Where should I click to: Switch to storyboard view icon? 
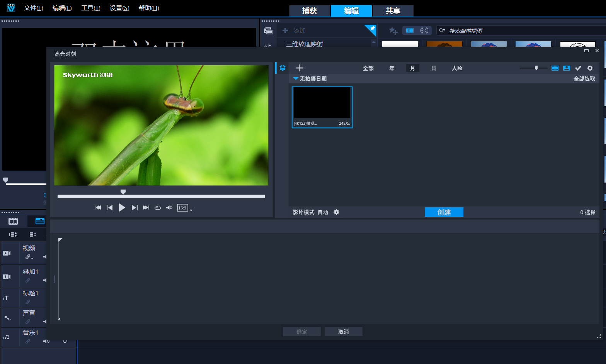tap(13, 221)
